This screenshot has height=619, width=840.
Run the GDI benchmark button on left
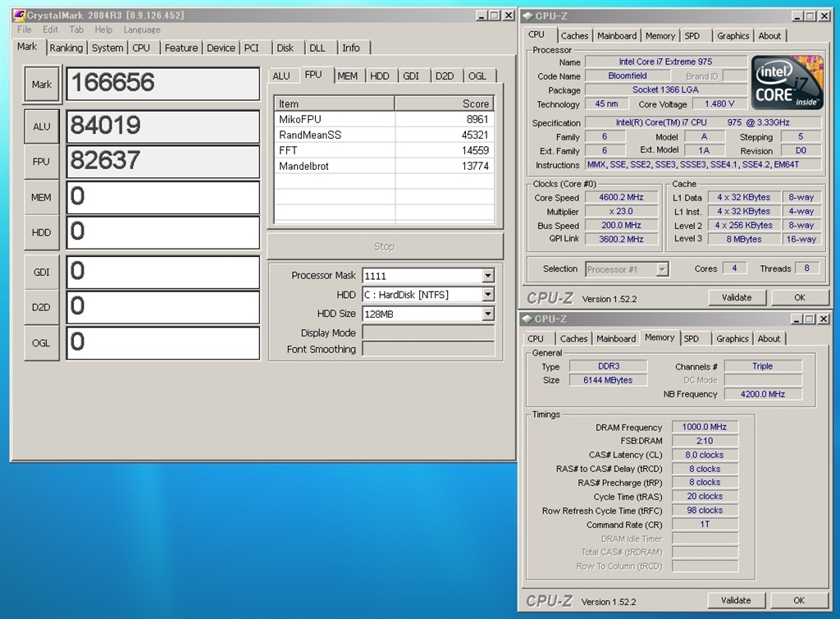coord(41,272)
